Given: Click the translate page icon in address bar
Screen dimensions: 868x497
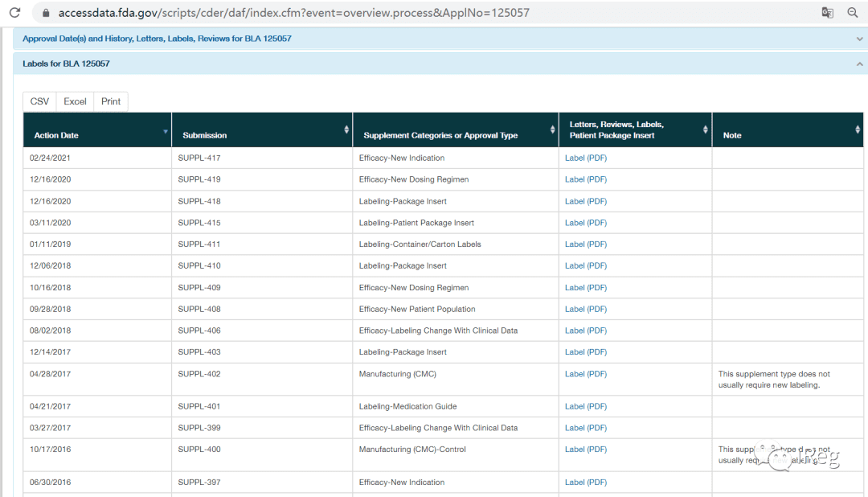Looking at the screenshot, I should click(827, 12).
